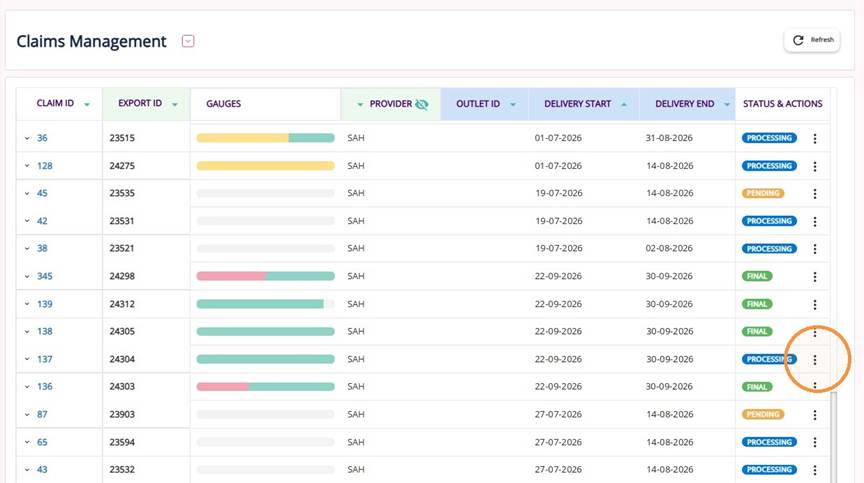Expand row for claim 38

pos(27,248)
